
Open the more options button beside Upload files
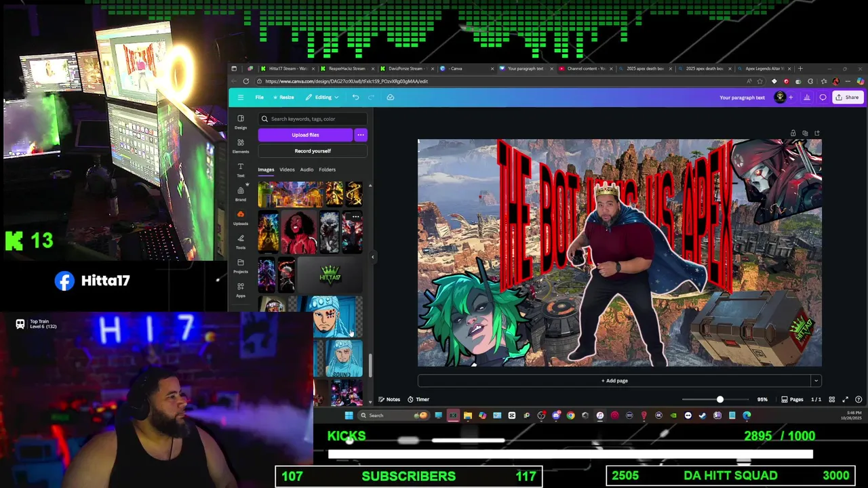(361, 135)
